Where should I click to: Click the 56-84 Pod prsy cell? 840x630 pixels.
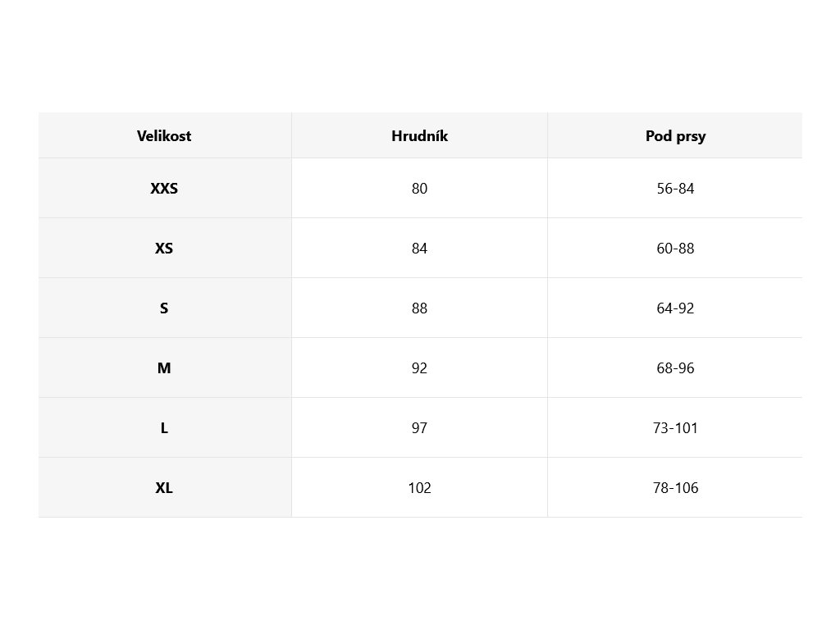[675, 189]
